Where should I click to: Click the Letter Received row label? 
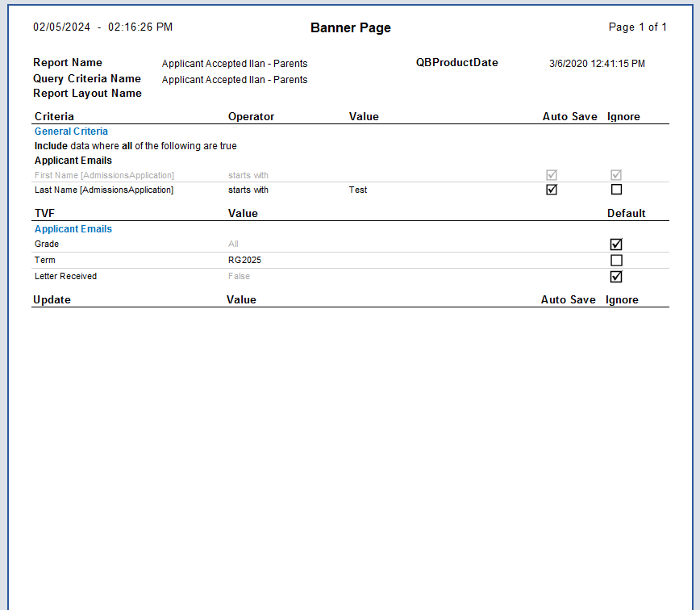[x=65, y=276]
